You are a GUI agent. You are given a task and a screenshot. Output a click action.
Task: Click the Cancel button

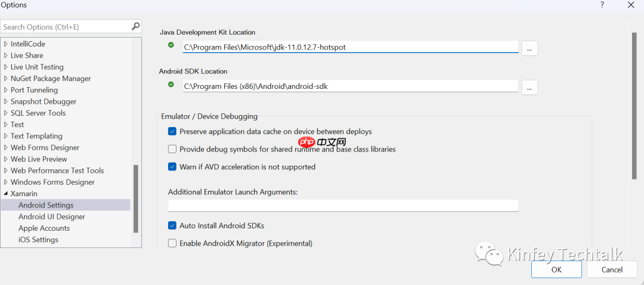(612, 269)
